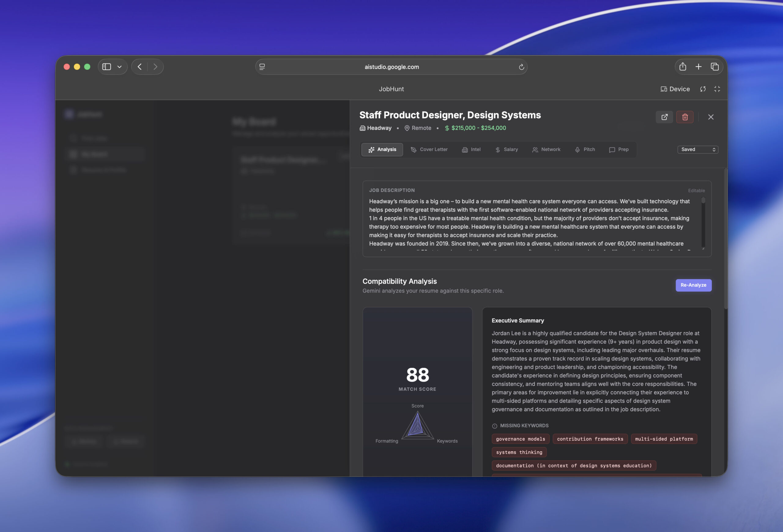Expand the sidebar options chevron

coord(119,67)
